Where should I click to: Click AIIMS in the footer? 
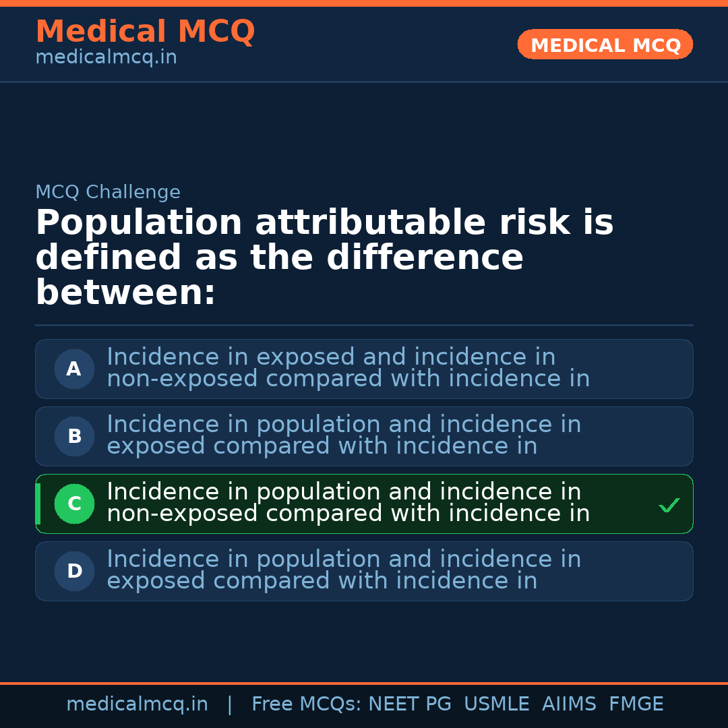point(569,704)
